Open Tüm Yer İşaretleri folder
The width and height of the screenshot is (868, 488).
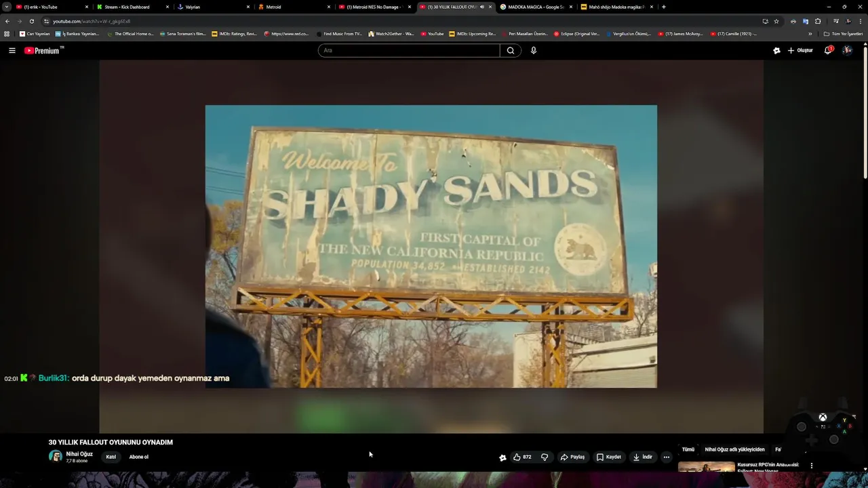843,34
